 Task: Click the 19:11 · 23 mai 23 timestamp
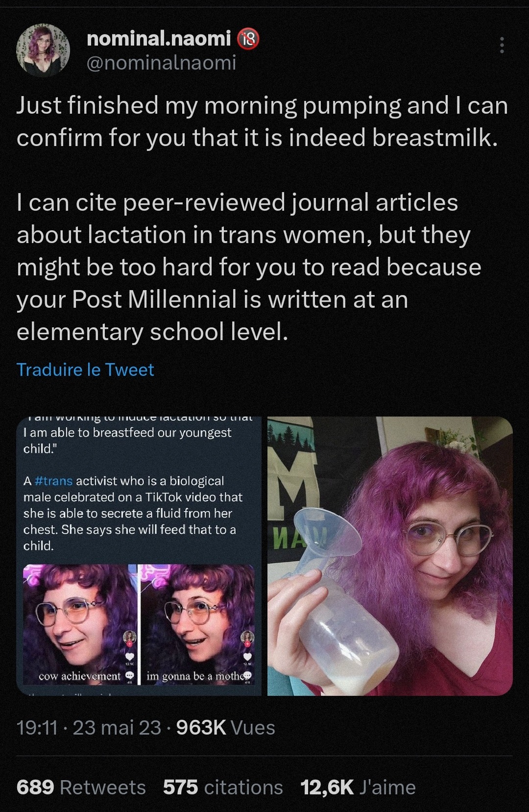89,728
